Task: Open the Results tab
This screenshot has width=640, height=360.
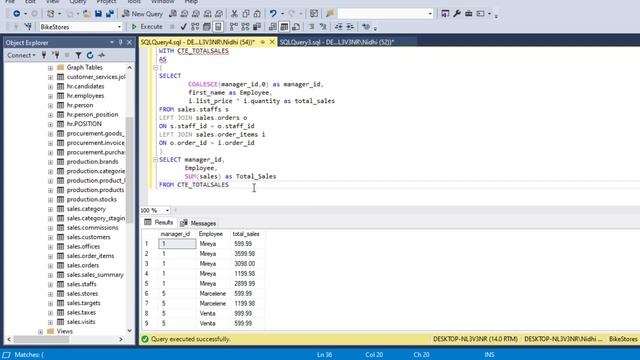Action: click(x=159, y=222)
